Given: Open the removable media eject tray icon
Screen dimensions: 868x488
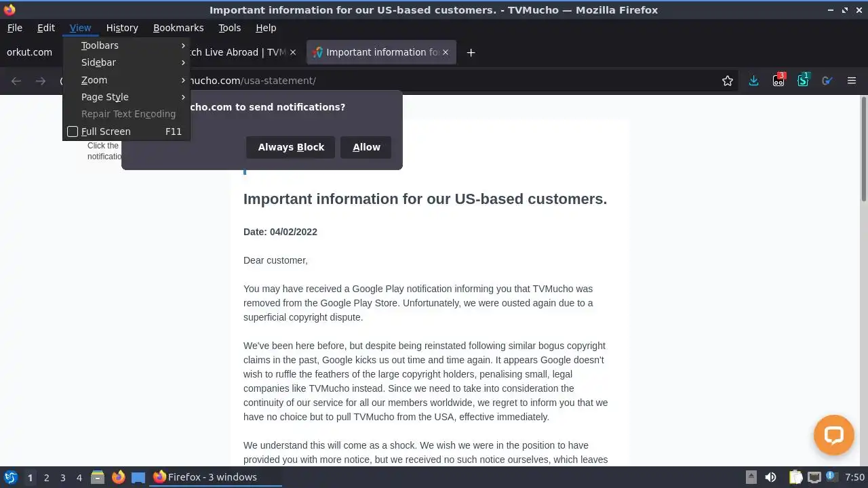Looking at the screenshot, I should 751,477.
